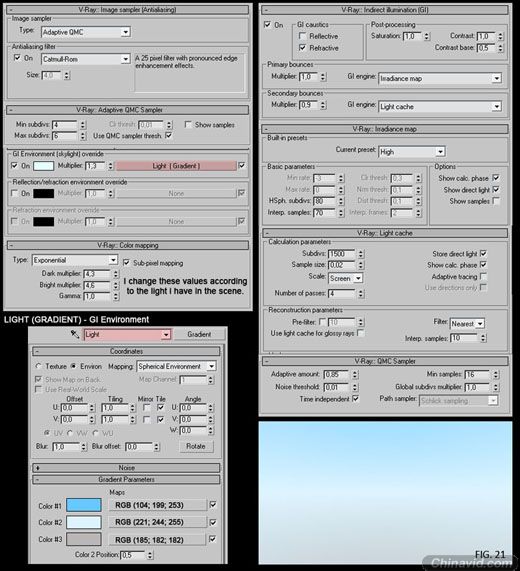The image size is (520, 571).
Task: Click the Rotate button in Coordinates
Action: (x=196, y=446)
